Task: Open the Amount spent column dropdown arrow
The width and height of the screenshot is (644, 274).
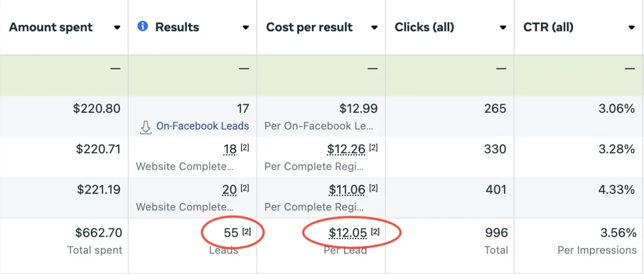Action: click(117, 28)
